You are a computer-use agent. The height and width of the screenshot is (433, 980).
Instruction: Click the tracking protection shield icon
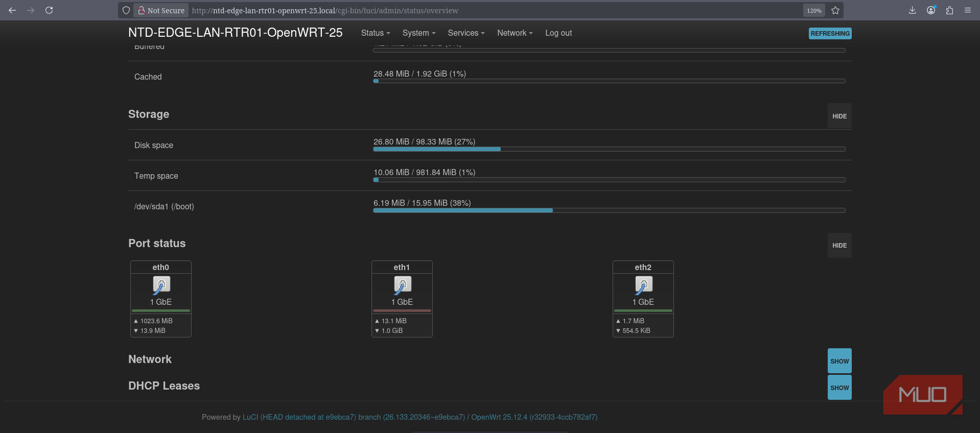pos(126,10)
